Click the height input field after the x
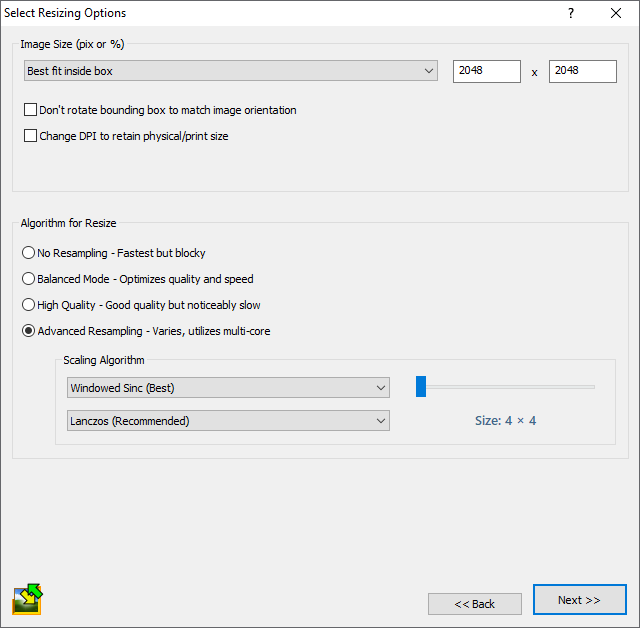The height and width of the screenshot is (628, 640). (582, 71)
